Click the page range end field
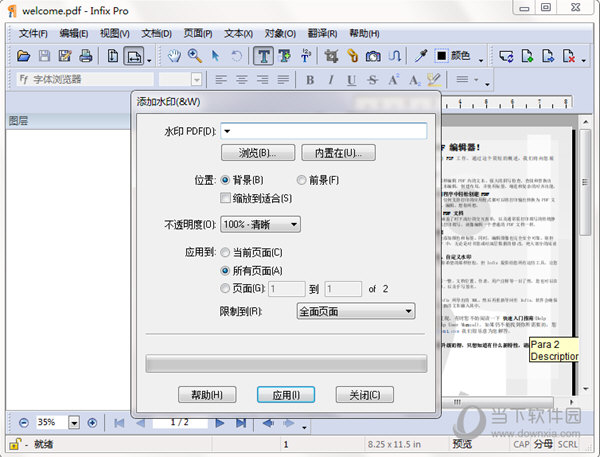Image resolution: width=600 pixels, height=457 pixels. 343,289
